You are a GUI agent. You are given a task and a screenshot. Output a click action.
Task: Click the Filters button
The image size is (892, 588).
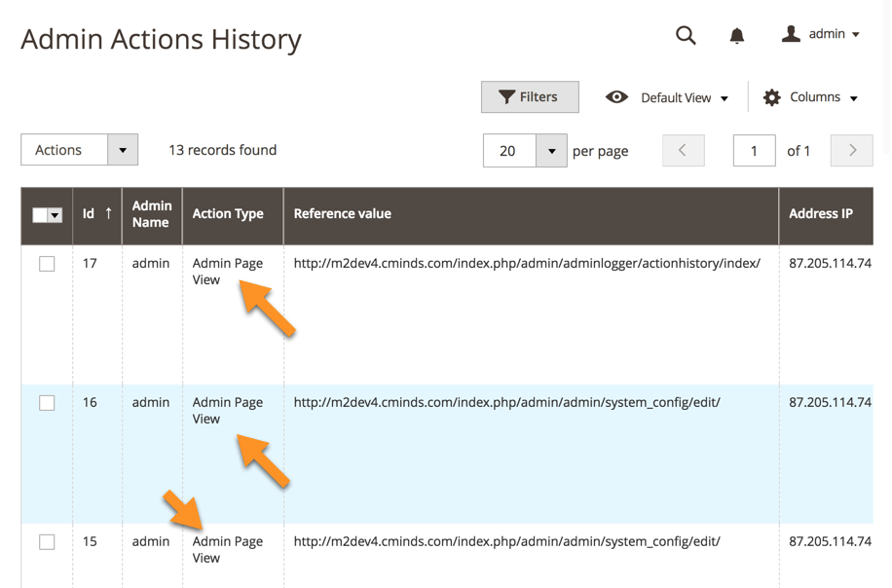[x=530, y=97]
